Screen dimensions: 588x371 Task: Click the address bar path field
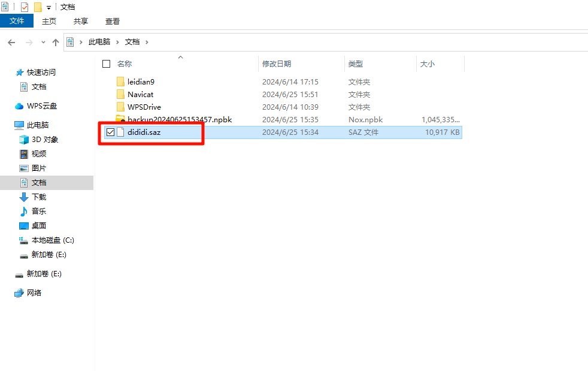(x=359, y=42)
